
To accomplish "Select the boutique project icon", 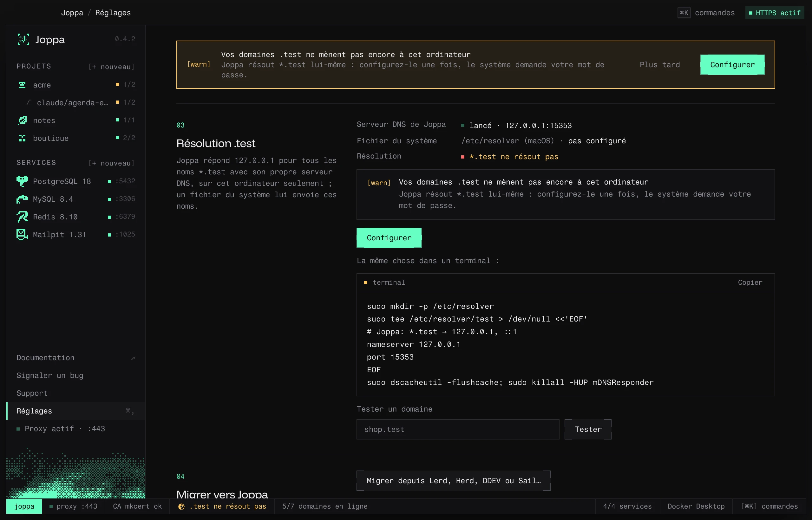I will pyautogui.click(x=22, y=138).
